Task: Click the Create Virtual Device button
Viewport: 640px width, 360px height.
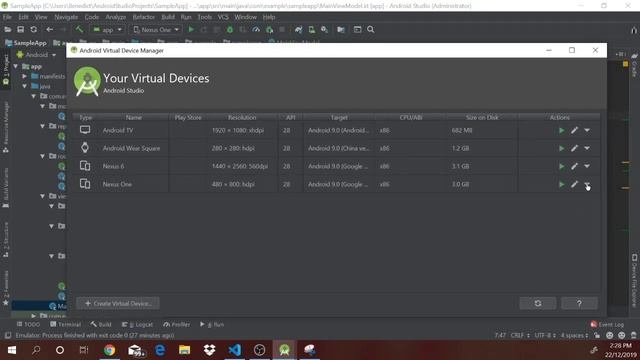Action: pos(118,303)
